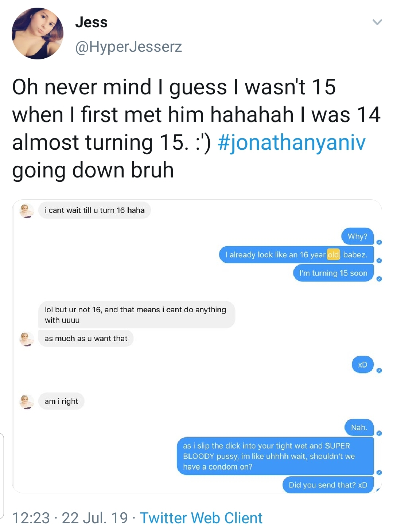Click avatar next to "as much as u want that"
Screen dimensions: 393x532
point(27,339)
